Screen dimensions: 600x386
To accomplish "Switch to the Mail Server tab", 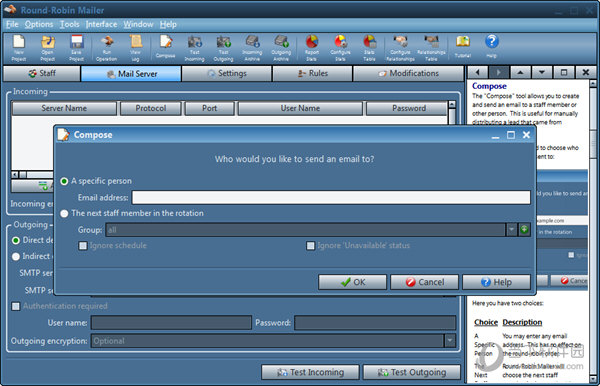I will (131, 73).
